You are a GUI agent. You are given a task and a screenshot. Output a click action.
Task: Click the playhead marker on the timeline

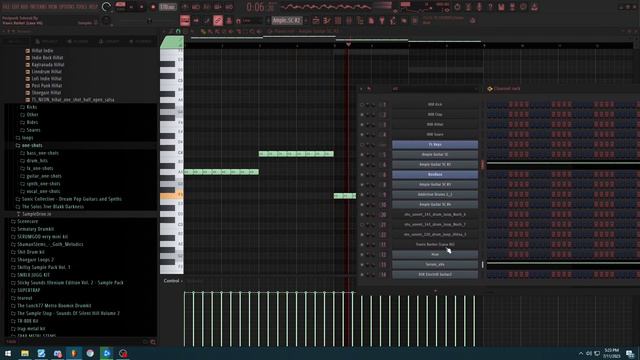[x=348, y=44]
